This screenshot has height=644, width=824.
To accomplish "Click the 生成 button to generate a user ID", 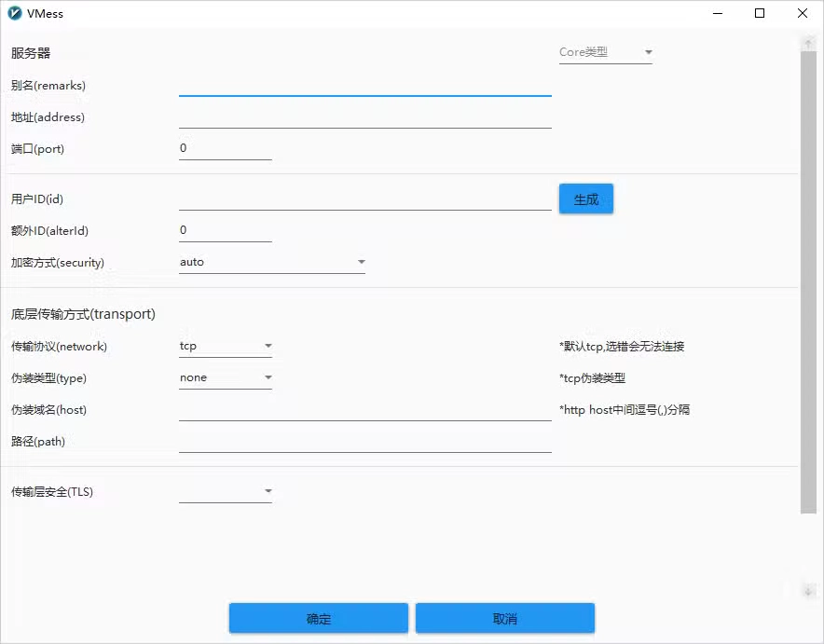I will coord(585,199).
